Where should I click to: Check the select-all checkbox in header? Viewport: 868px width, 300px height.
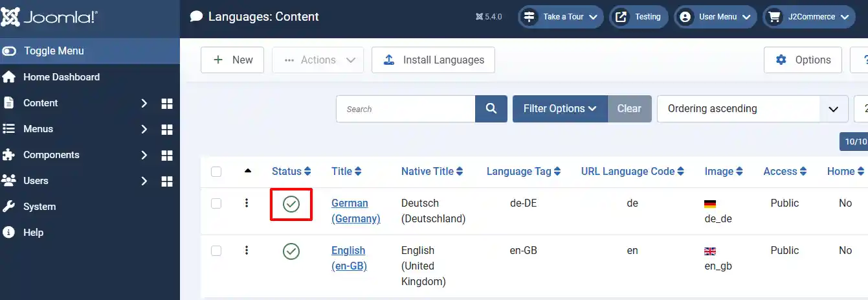click(x=216, y=172)
